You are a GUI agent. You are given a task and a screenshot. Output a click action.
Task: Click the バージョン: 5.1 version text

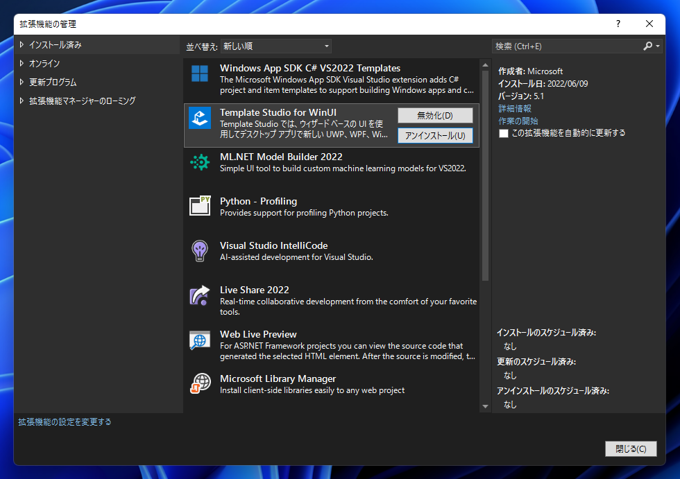(521, 96)
